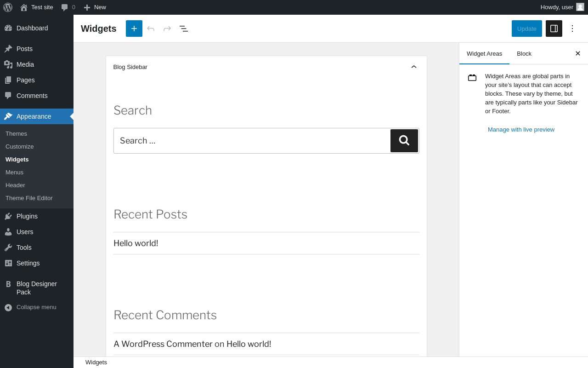This screenshot has width=588, height=368.
Task: Close the settings sidebar
Action: point(578,53)
